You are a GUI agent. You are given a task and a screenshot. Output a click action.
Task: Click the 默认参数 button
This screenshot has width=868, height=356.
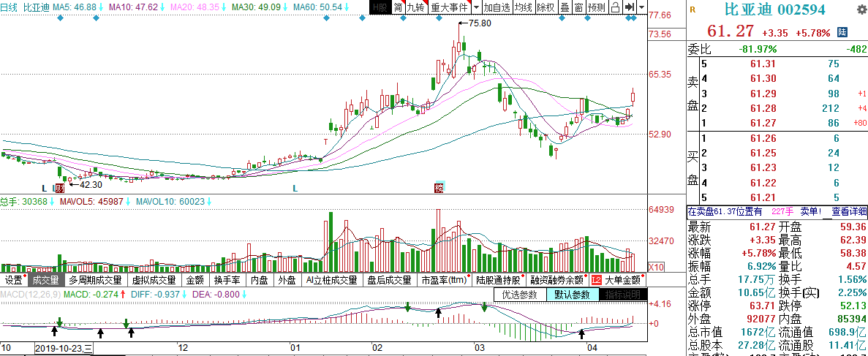click(572, 295)
